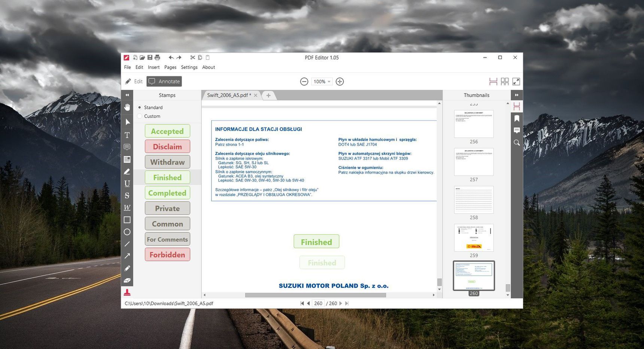Image resolution: width=644 pixels, height=349 pixels.
Task: Open the Insert menu
Action: click(x=154, y=67)
